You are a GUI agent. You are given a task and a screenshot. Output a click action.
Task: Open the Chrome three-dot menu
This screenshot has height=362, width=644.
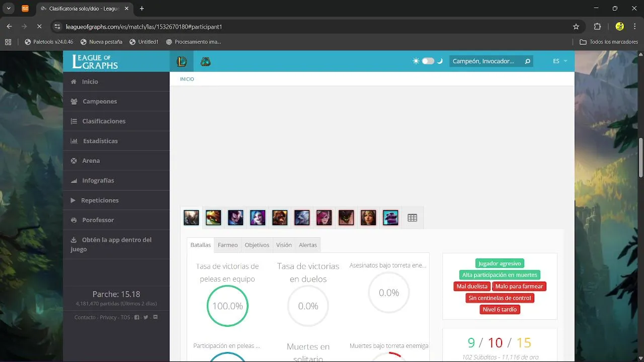tap(635, 27)
